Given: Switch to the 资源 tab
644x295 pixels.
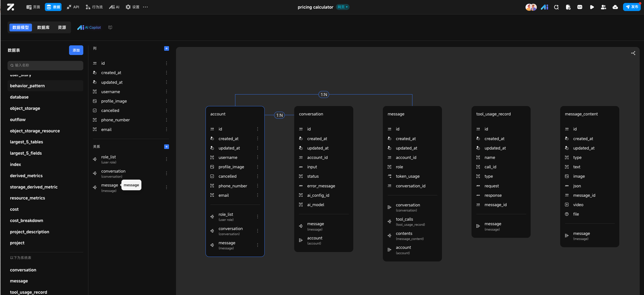Looking at the screenshot, I should [x=62, y=27].
